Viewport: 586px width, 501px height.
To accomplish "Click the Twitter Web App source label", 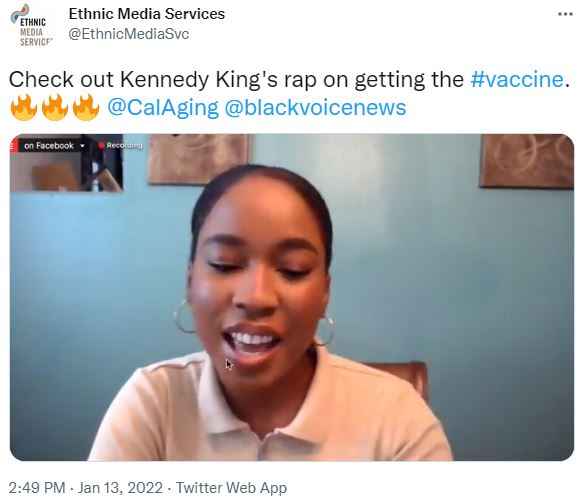I will (x=231, y=488).
